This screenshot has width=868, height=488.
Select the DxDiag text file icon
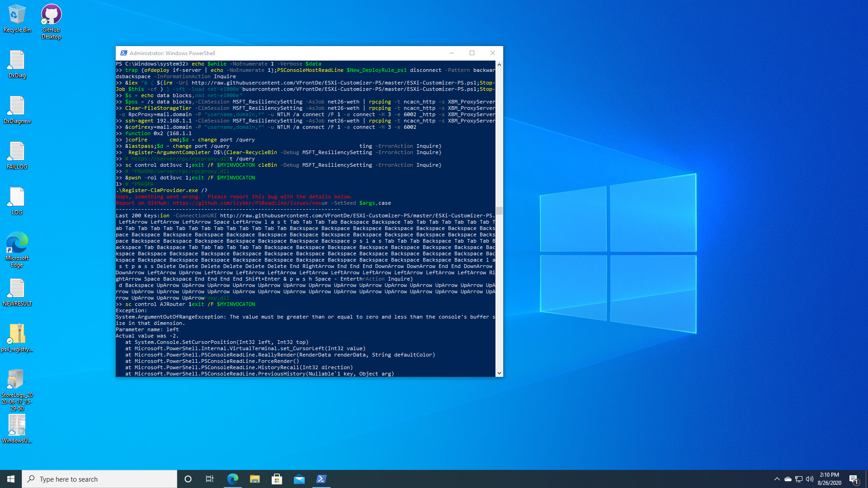coord(17,65)
